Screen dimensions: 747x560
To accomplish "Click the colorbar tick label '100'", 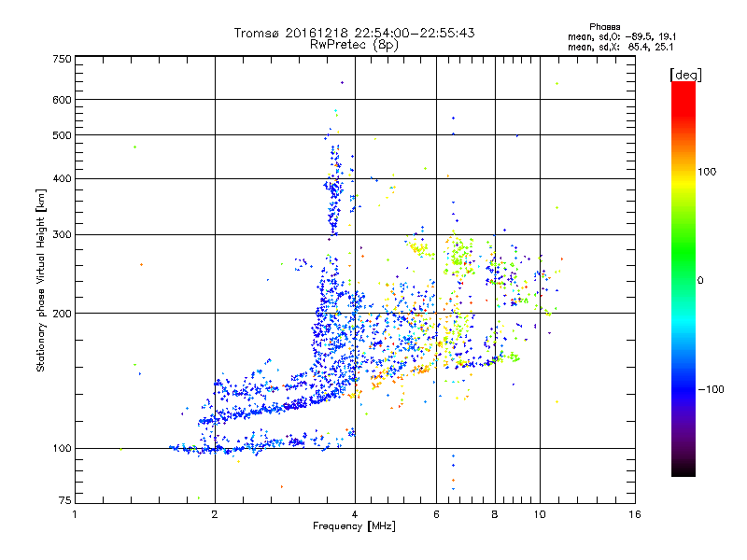I will coord(707,172).
